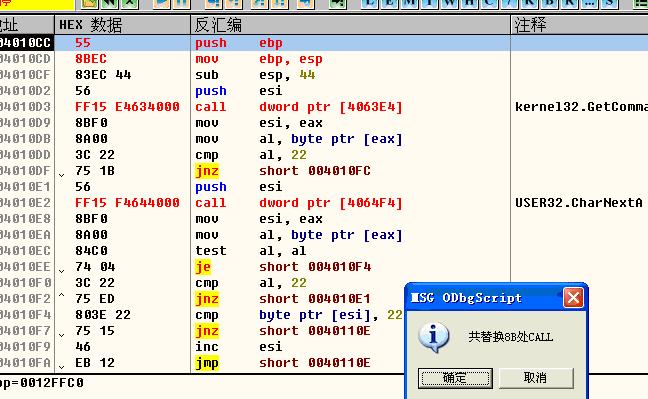This screenshot has height=399, width=648.
Task: Click the jump-down arrow on the 74 04 row
Action: pyautogui.click(x=62, y=271)
